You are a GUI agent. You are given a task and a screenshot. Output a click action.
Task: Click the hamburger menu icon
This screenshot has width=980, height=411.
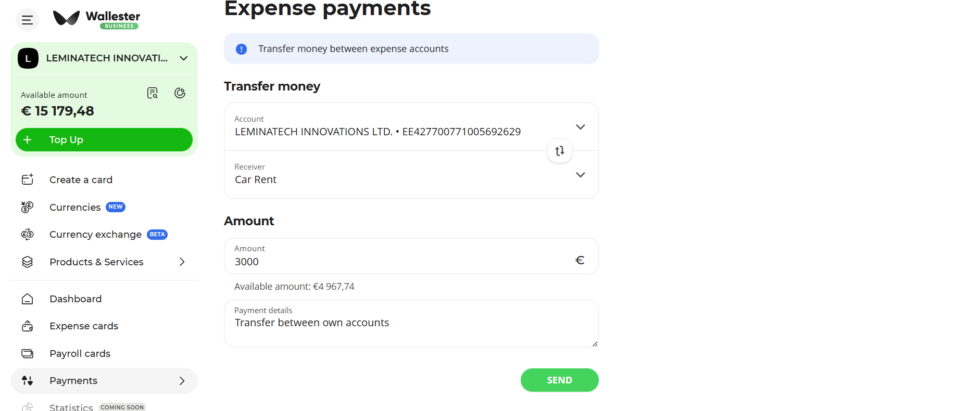27,20
